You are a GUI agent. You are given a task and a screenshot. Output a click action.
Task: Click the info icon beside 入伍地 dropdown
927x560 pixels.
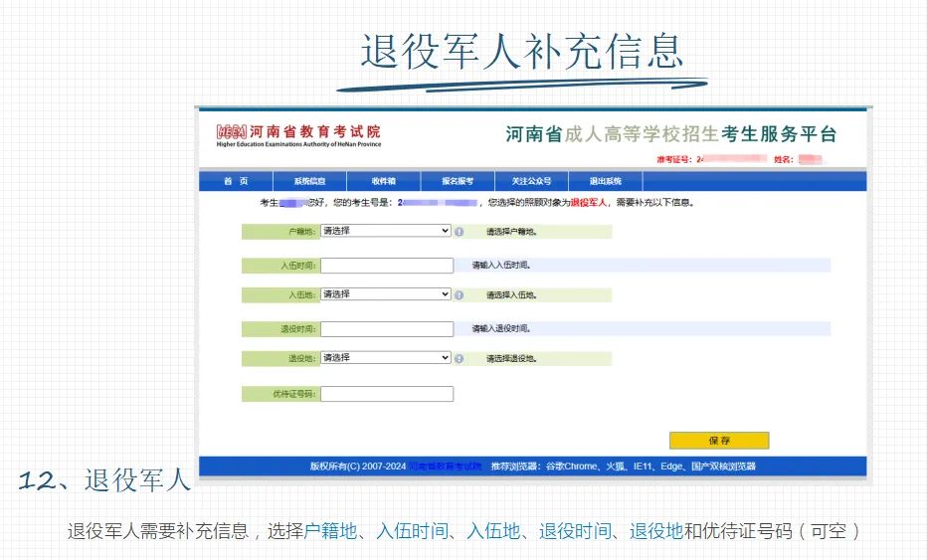459,295
